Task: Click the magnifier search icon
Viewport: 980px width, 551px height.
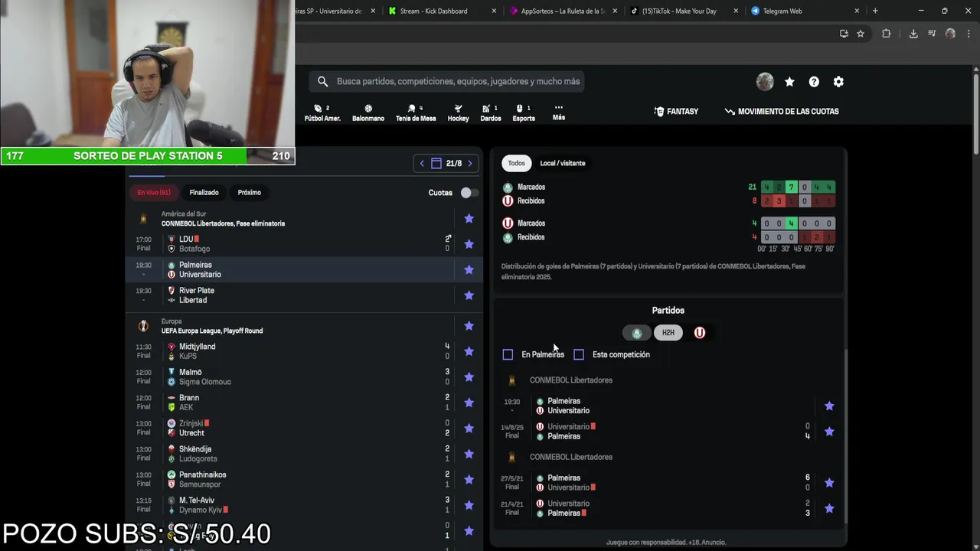Action: point(323,82)
